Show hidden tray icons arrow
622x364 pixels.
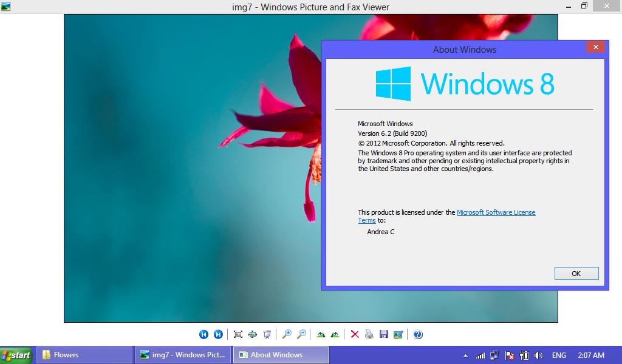[465, 356]
